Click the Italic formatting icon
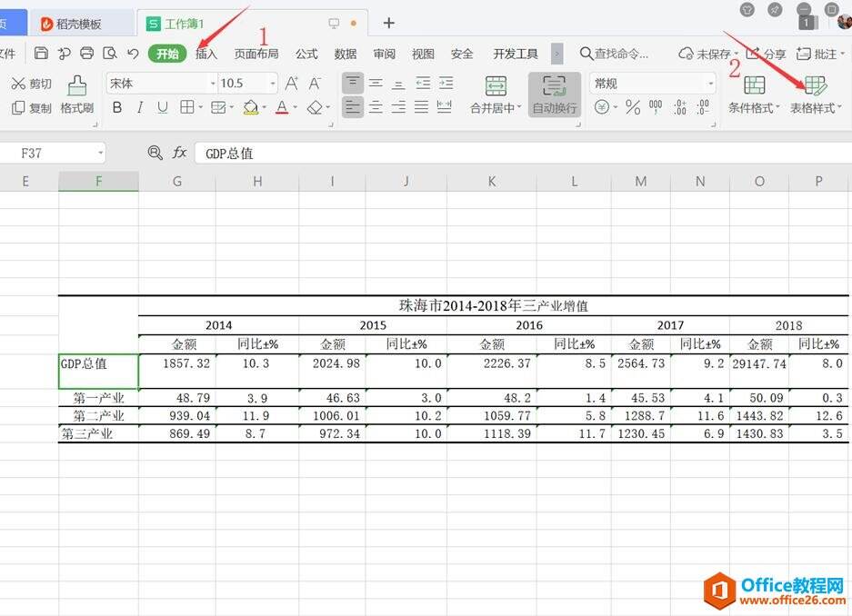 140,107
